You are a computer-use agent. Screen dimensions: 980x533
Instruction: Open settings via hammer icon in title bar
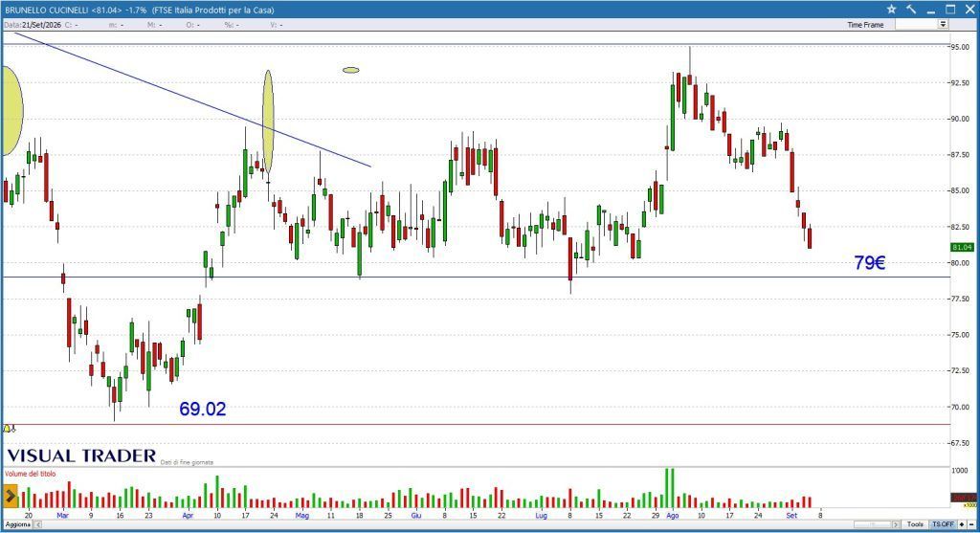pyautogui.click(x=911, y=10)
